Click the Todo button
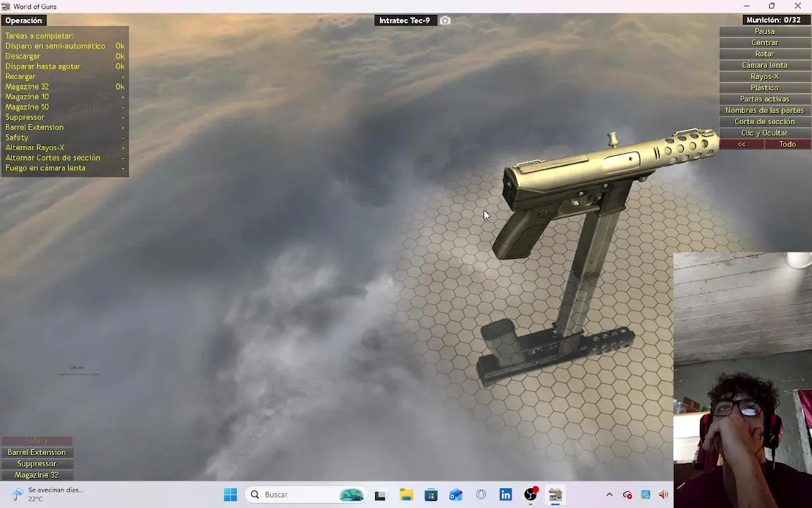Image resolution: width=812 pixels, height=508 pixels. point(787,144)
